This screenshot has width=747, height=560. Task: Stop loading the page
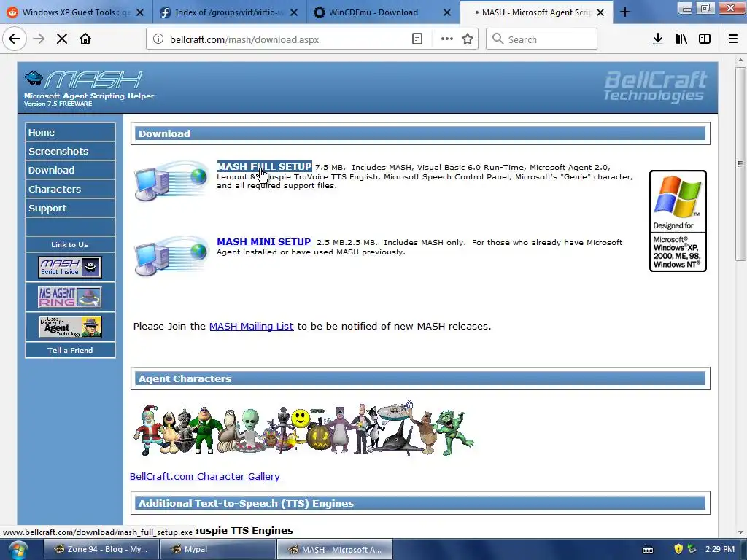coord(62,39)
